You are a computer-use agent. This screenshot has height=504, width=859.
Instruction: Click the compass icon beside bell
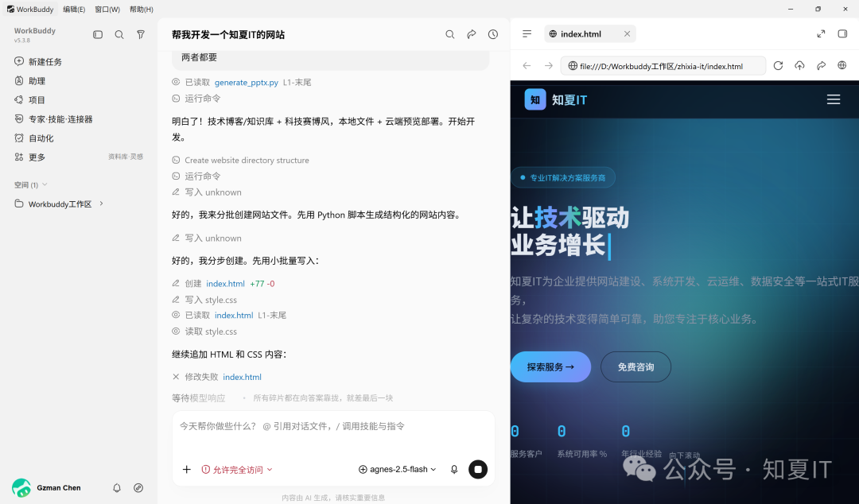tap(138, 487)
